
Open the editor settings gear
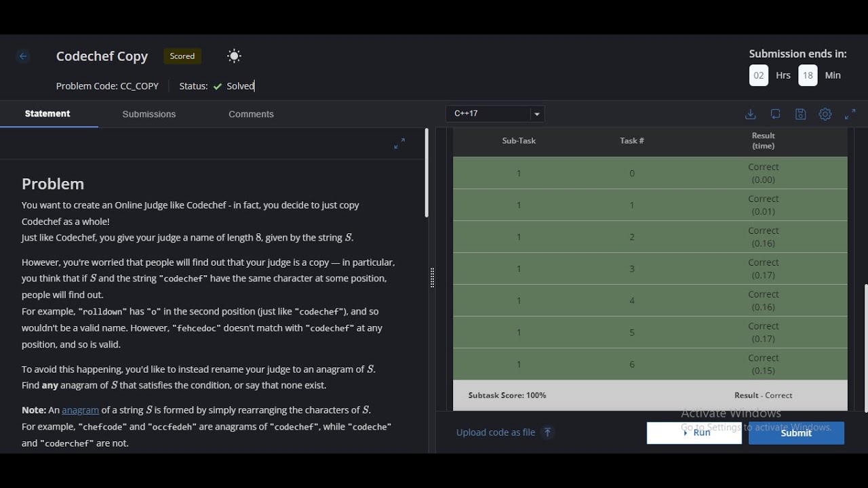(x=825, y=114)
